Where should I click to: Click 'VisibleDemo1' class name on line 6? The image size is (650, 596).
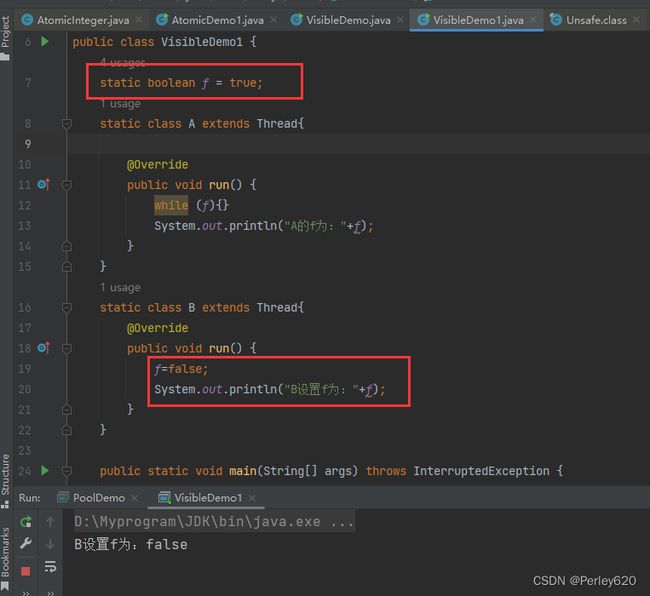[x=202, y=41]
